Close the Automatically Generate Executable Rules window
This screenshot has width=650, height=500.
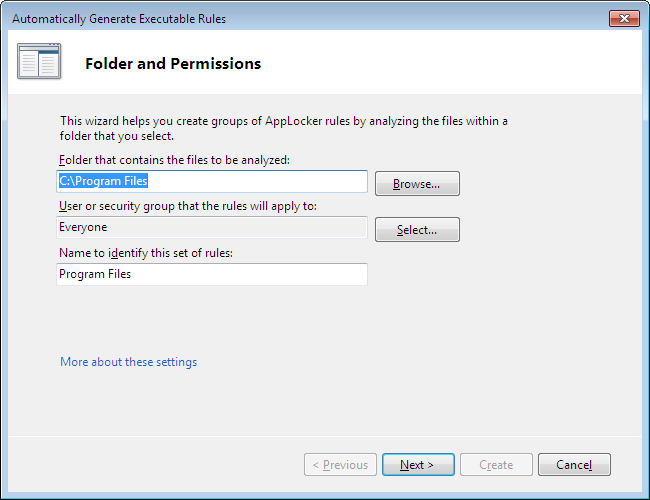[x=624, y=19]
